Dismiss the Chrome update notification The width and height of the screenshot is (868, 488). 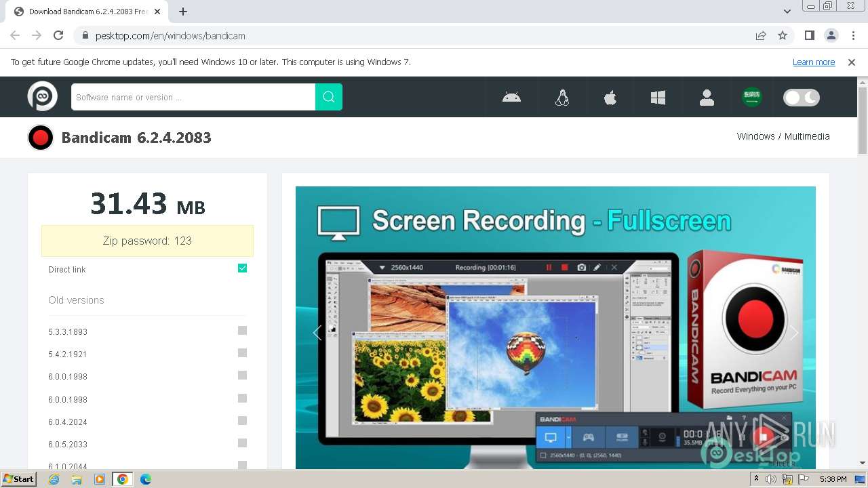click(x=852, y=62)
